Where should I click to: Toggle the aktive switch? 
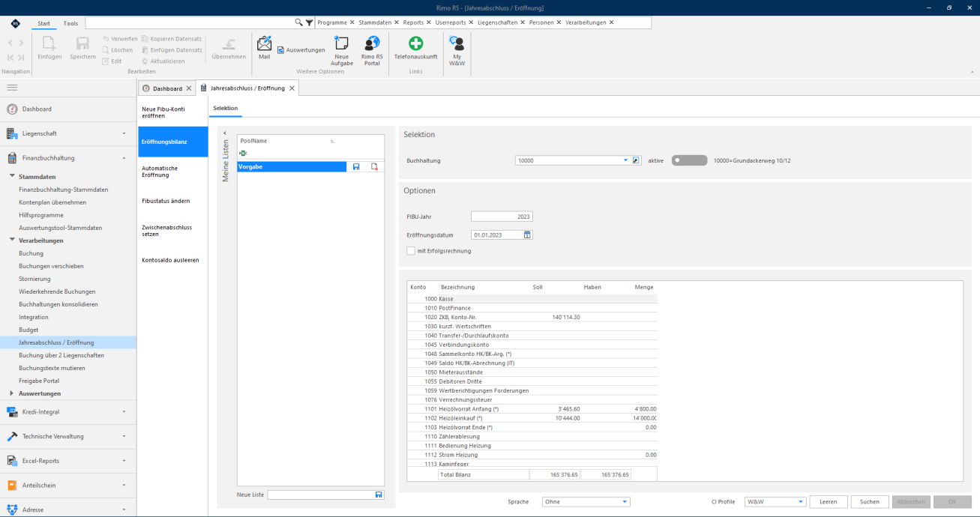point(689,160)
